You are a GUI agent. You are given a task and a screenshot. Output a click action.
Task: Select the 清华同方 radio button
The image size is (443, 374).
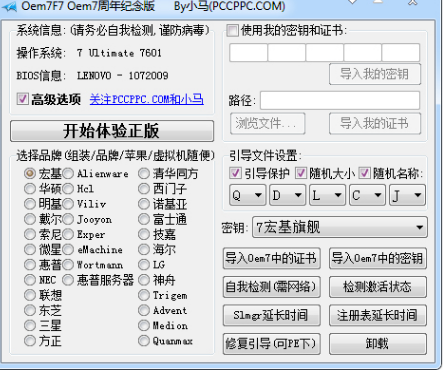[x=144, y=173]
